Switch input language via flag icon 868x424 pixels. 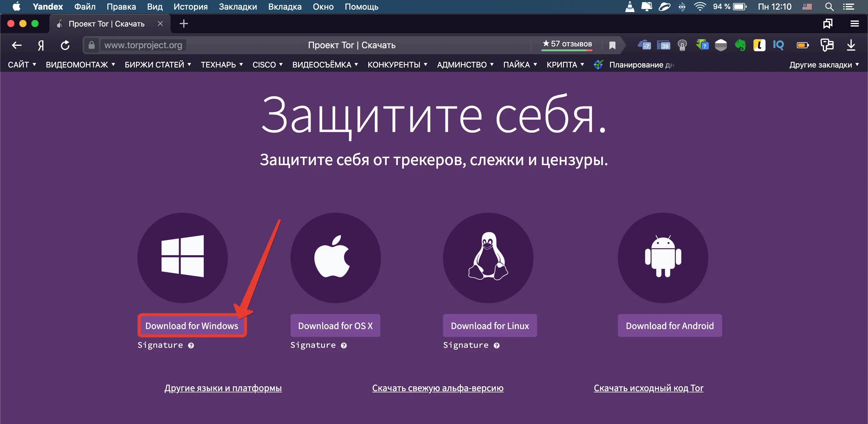point(807,7)
